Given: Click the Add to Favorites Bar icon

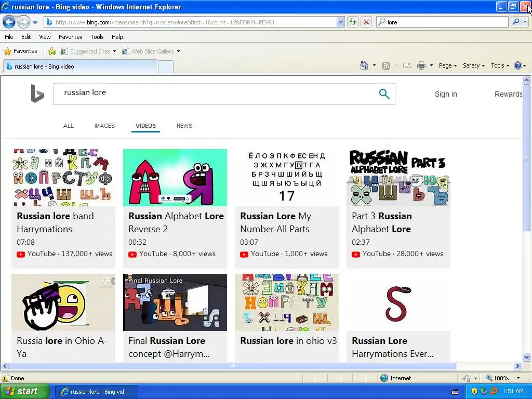Looking at the screenshot, I should [52, 51].
